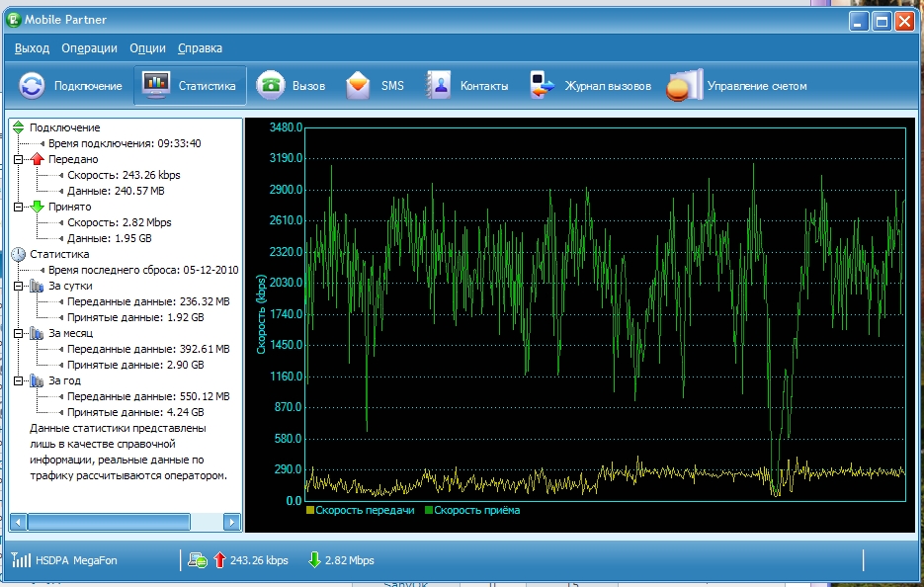Click the green Скорость приёма legend swatch

[x=429, y=510]
